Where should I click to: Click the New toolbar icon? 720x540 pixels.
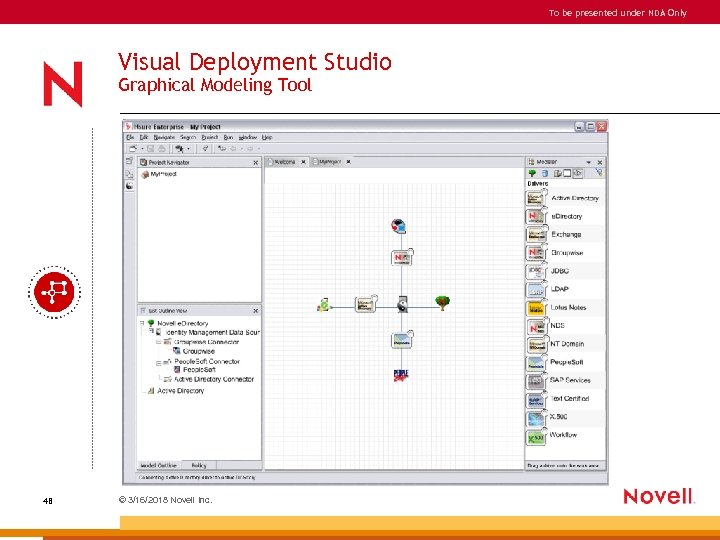(133, 148)
